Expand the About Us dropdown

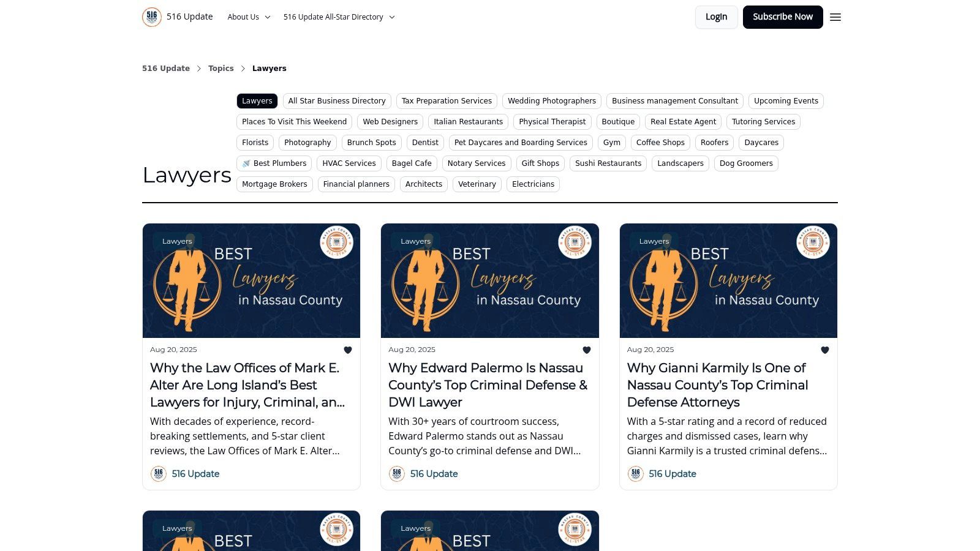click(x=249, y=17)
